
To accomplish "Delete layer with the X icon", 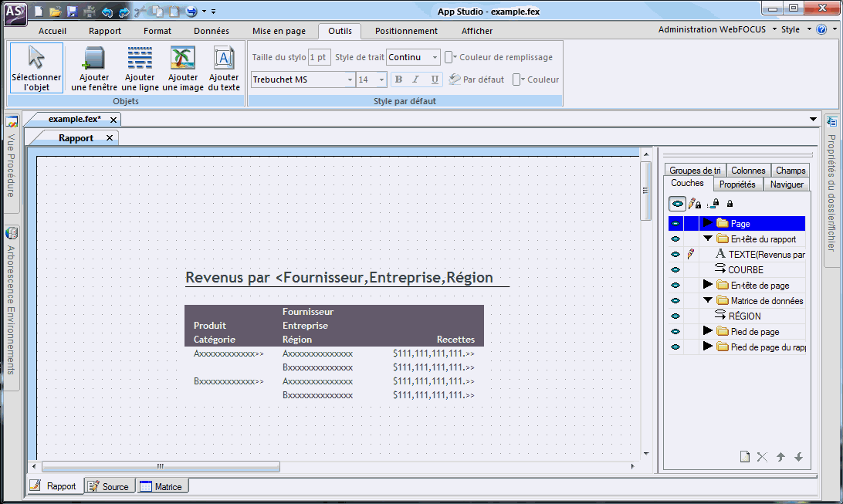I will [763, 457].
